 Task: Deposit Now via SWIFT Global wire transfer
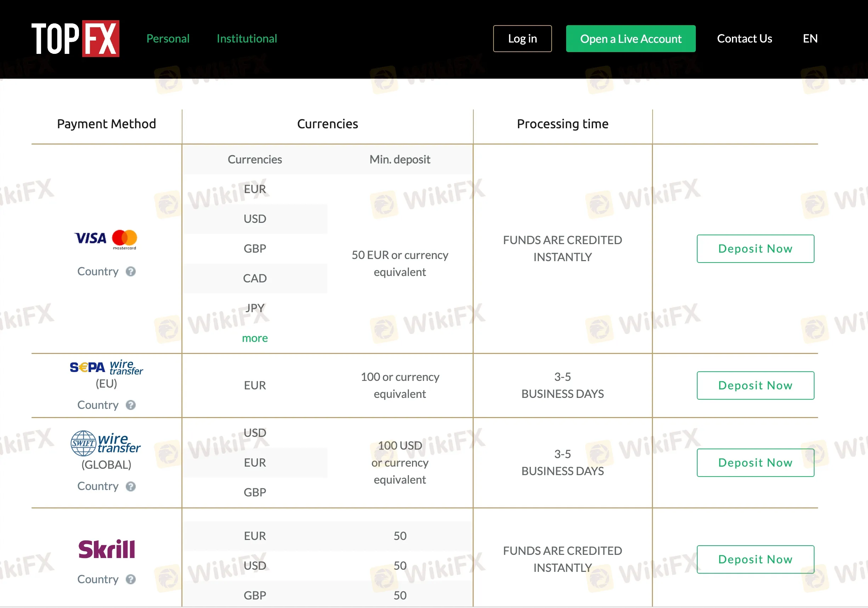[755, 463]
